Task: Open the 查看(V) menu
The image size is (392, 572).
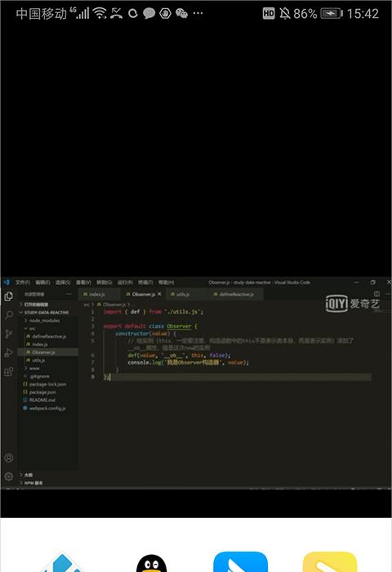Action: (83, 283)
